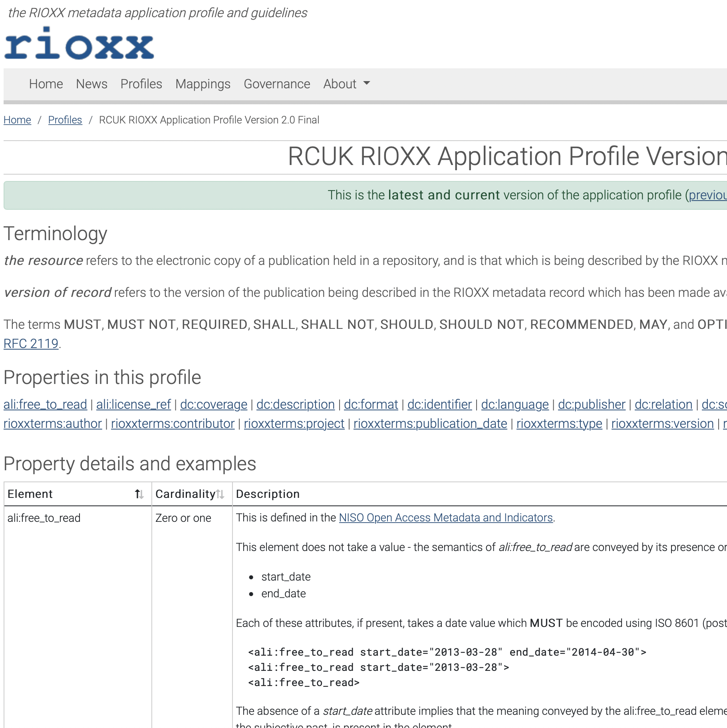Viewport: 727px width, 728px height.
Task: Jump to rioxxterms:publication_date property
Action: tap(430, 424)
